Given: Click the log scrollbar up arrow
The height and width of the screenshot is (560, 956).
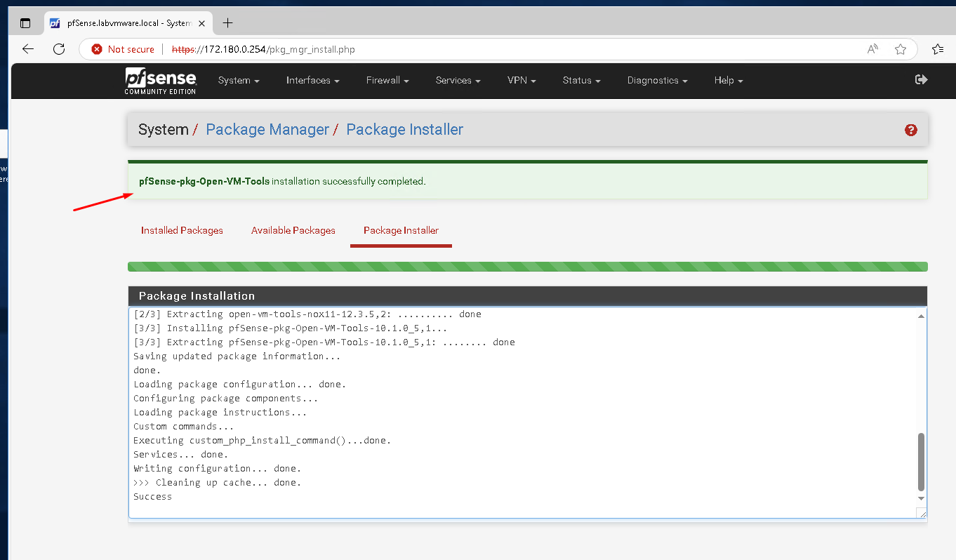Looking at the screenshot, I should click(921, 316).
